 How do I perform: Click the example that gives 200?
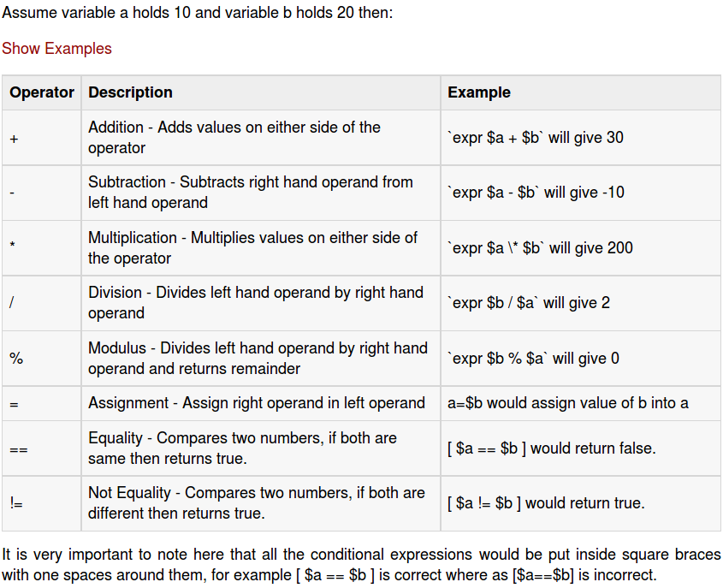540,248
